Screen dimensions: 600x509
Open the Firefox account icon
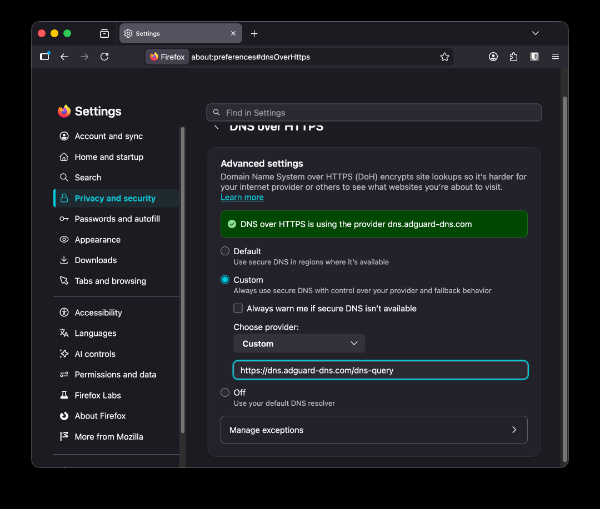[x=493, y=57]
